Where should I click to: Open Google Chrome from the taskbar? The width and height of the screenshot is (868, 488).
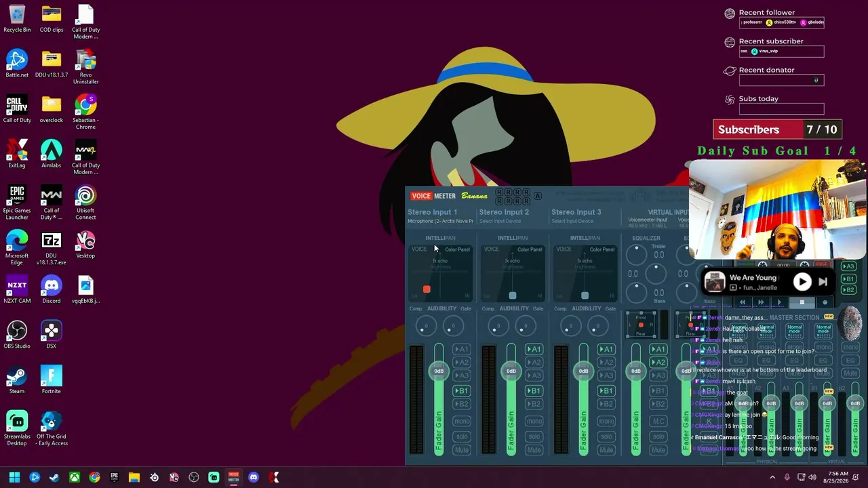coord(94,477)
